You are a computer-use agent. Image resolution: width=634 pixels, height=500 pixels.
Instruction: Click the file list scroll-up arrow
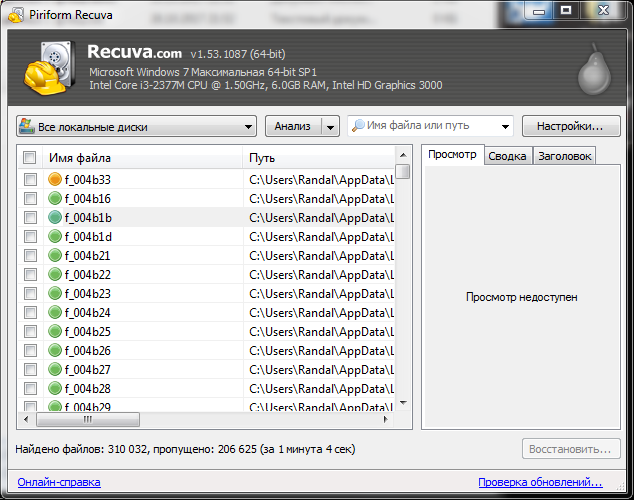coord(403,155)
